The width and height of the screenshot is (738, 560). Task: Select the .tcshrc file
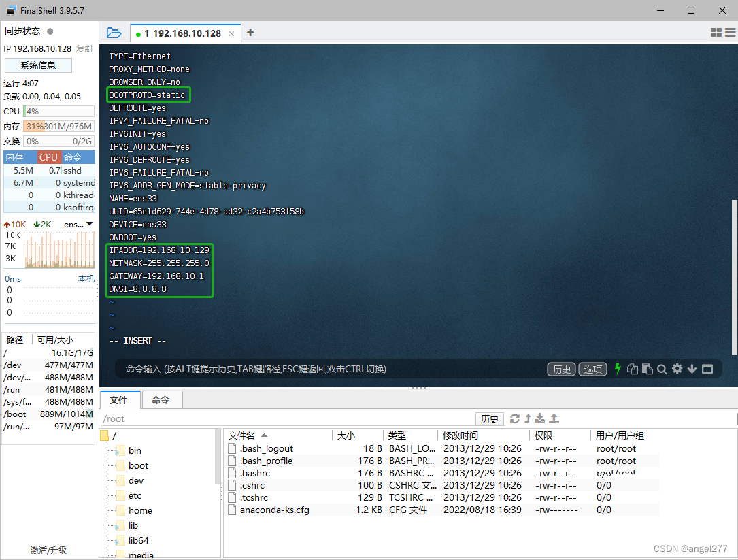click(x=254, y=498)
